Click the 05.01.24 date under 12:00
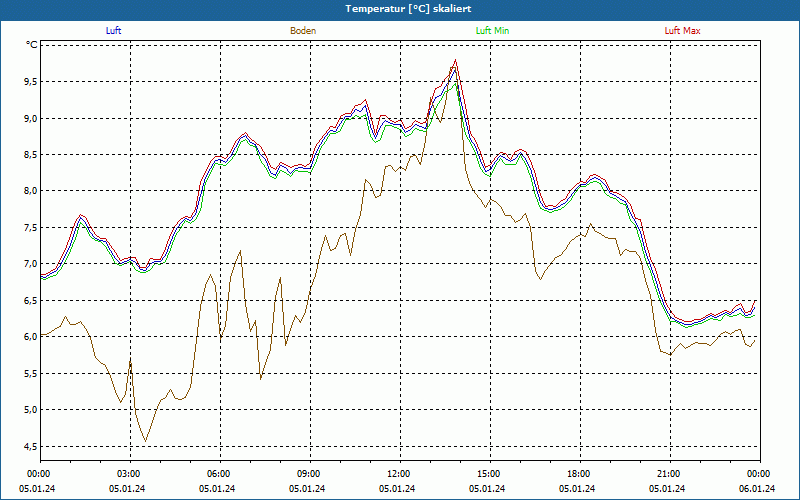 [x=396, y=489]
